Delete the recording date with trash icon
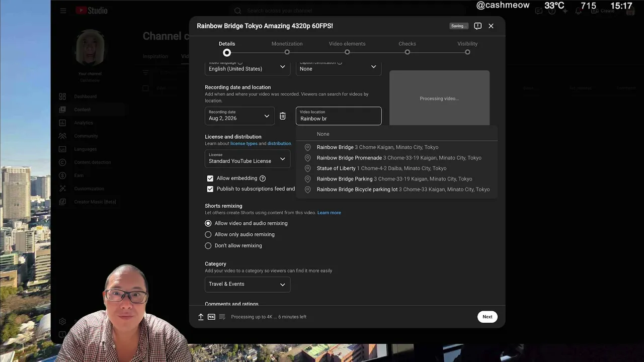Screen dimensions: 644x362 coord(283,116)
